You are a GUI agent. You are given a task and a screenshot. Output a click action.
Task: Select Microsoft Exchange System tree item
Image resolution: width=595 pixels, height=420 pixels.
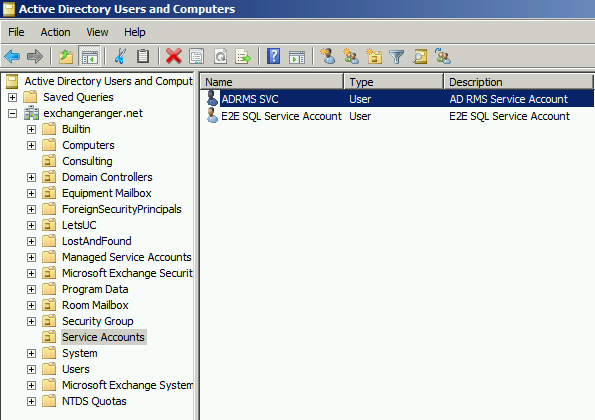128,385
